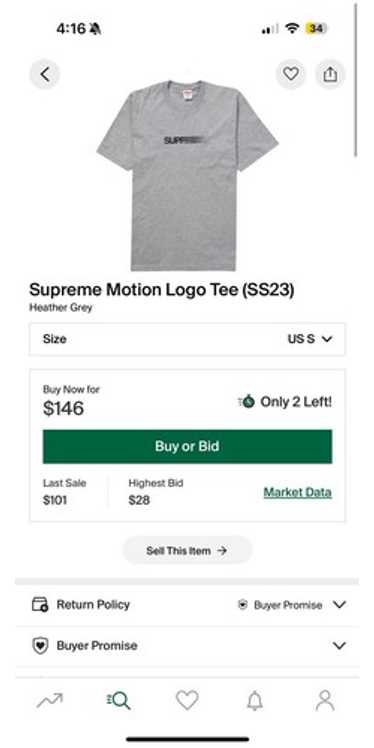Screen dimensions: 374x748
Task: Expand the Buyer Promise row chevron
Action: tap(339, 646)
